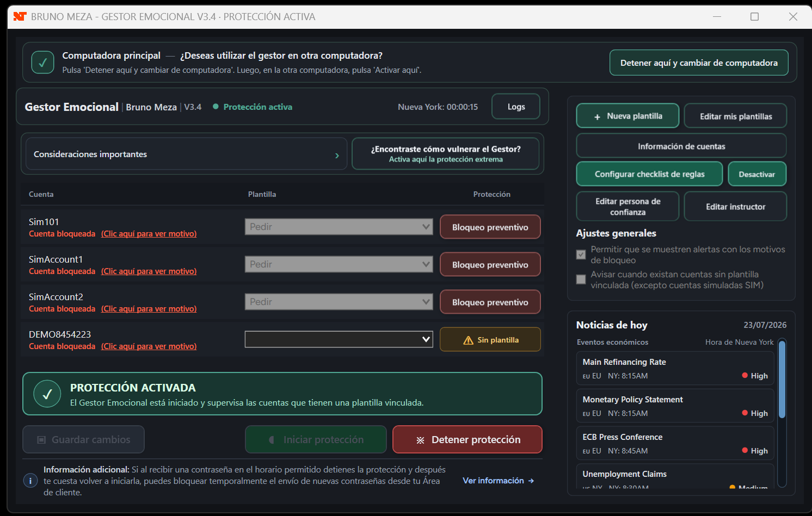Open the Logs button
The image size is (812, 516).
[x=516, y=107]
